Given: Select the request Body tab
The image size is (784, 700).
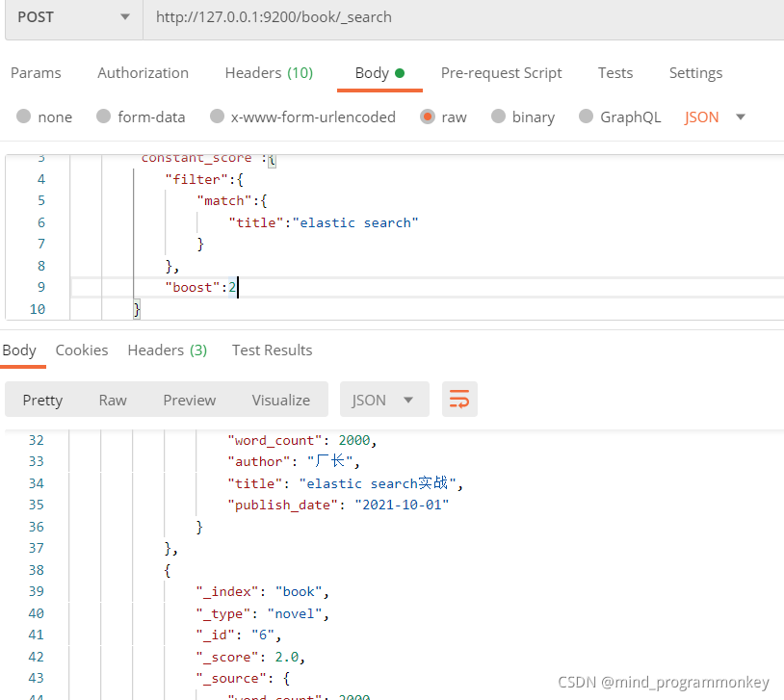Looking at the screenshot, I should click(x=379, y=73).
